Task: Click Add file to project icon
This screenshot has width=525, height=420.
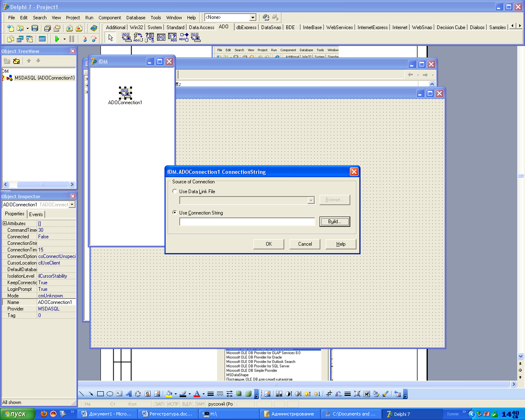Action: pyautogui.click(x=69, y=28)
